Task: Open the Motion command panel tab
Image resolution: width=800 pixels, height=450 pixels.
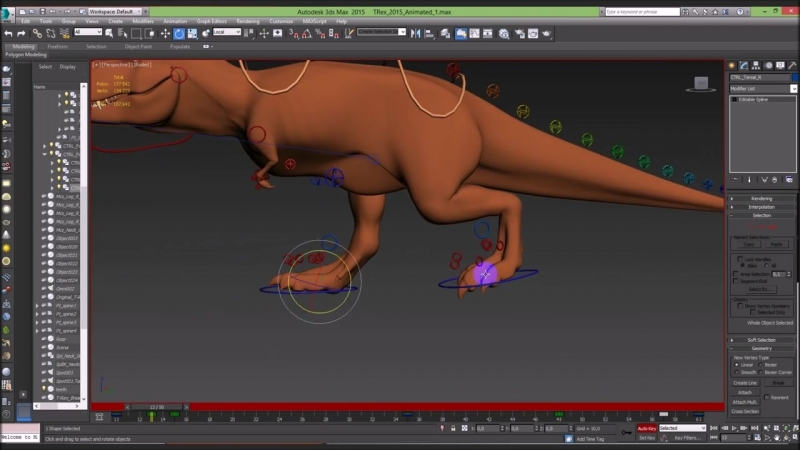Action: [768, 65]
